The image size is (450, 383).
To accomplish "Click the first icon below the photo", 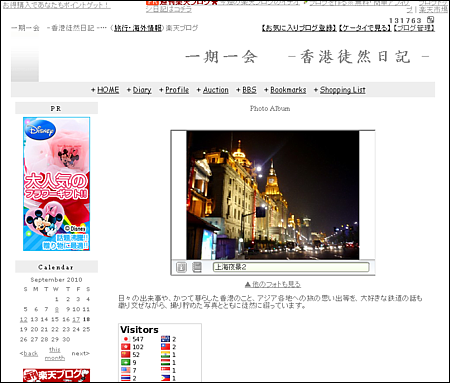I will (181, 267).
